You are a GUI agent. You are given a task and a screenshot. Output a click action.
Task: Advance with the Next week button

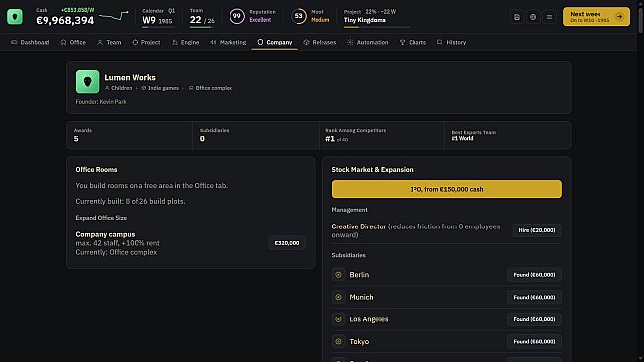596,17
